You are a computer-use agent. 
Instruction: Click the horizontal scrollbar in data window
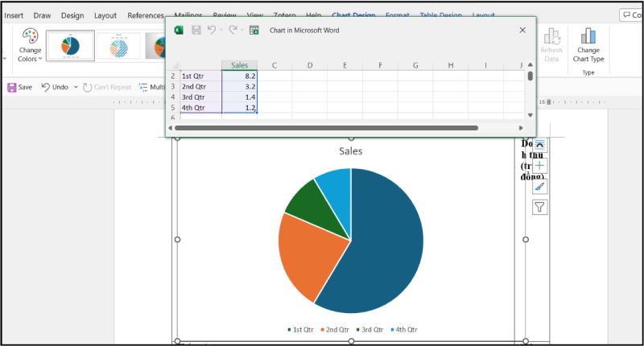pos(326,127)
